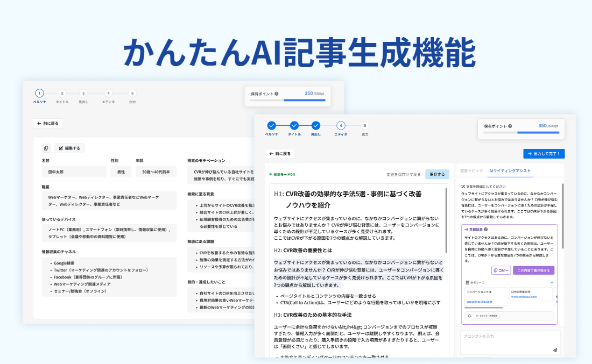Click the 使っているデバイス field with ノートPC text

click(x=109, y=233)
